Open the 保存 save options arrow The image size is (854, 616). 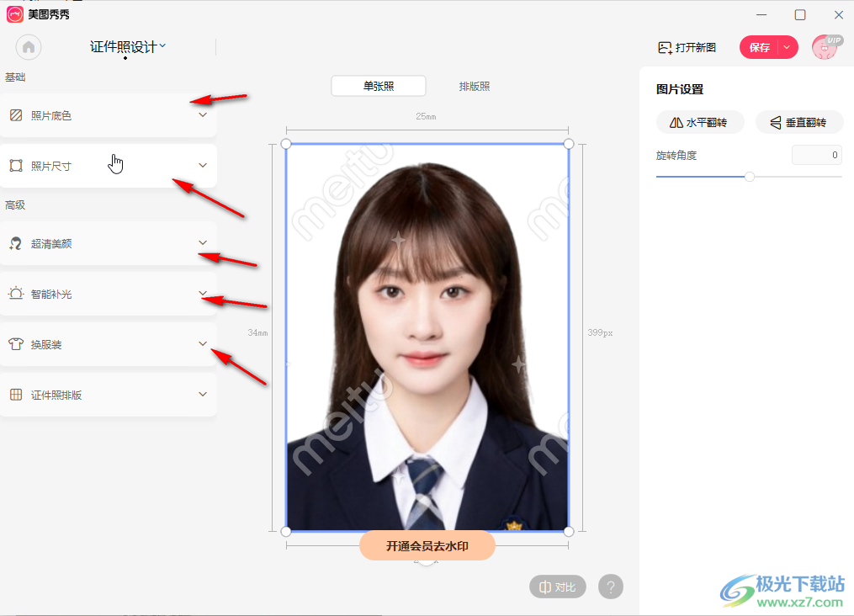coord(786,47)
